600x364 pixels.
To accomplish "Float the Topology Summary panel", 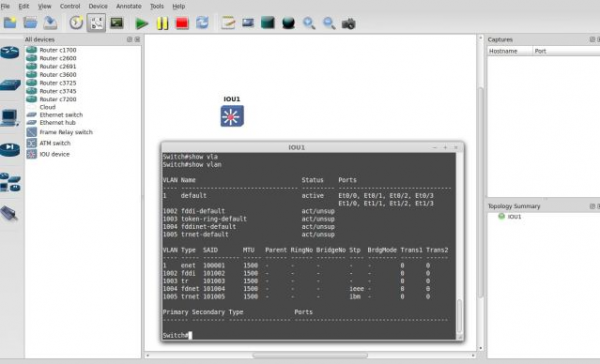I will pyautogui.click(x=592, y=206).
